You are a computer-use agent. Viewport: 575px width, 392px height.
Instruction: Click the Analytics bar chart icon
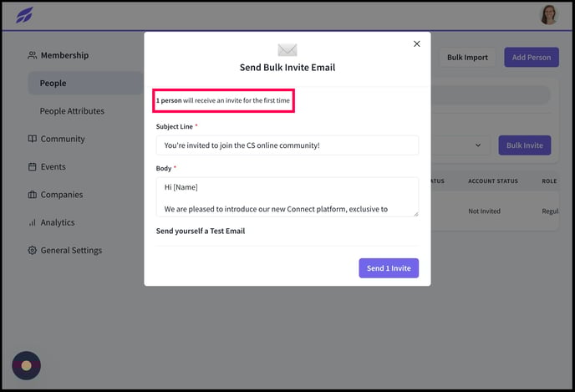33,222
